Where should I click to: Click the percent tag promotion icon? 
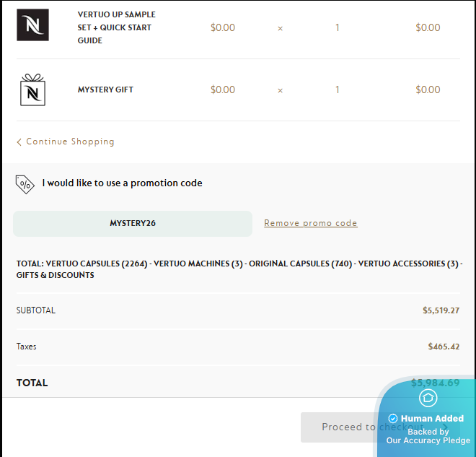(25, 183)
